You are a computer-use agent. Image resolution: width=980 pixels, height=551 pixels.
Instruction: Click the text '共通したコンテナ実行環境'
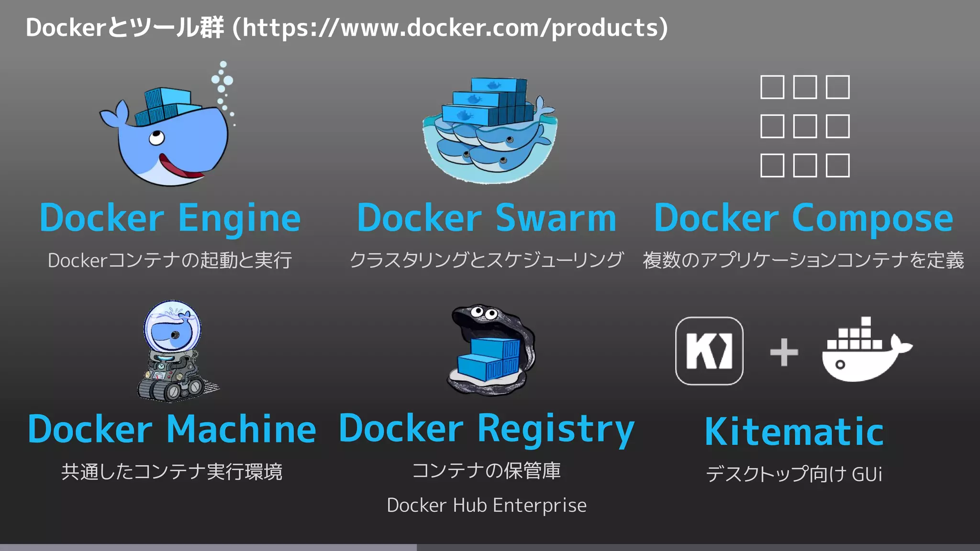(x=172, y=472)
